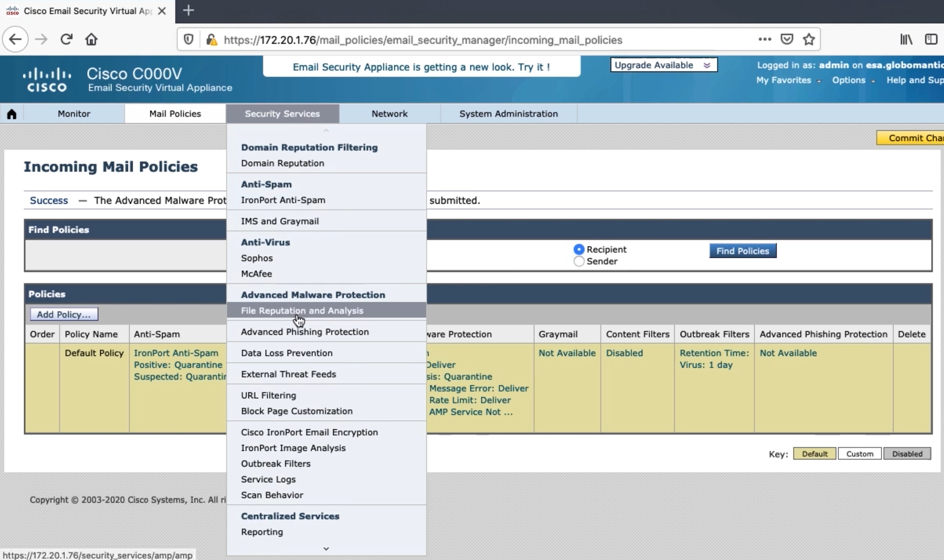The height and width of the screenshot is (560, 944).
Task: Open the Network menu tab
Action: coord(389,114)
